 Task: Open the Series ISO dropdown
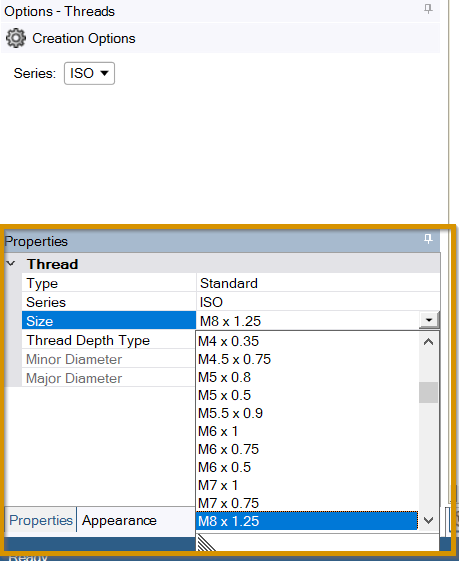[x=89, y=73]
